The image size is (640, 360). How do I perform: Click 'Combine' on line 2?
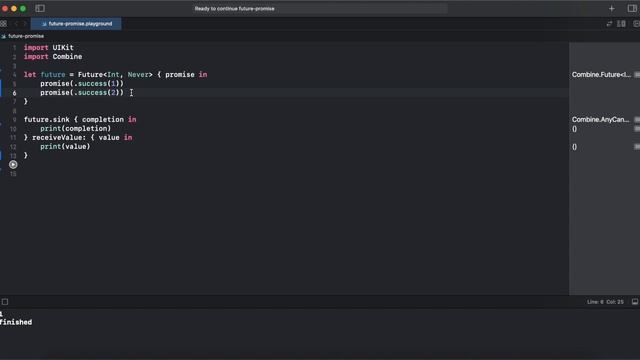tap(67, 57)
